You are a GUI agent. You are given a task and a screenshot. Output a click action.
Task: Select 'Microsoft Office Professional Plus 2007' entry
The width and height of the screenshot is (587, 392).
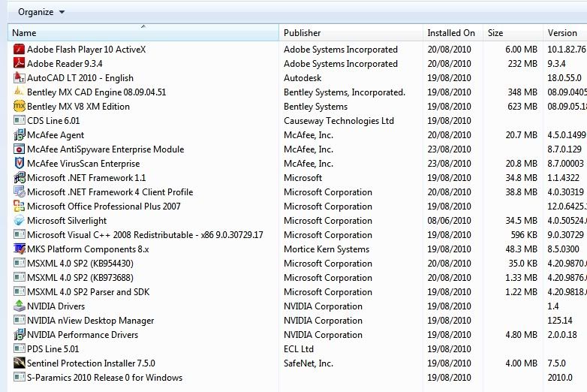104,207
